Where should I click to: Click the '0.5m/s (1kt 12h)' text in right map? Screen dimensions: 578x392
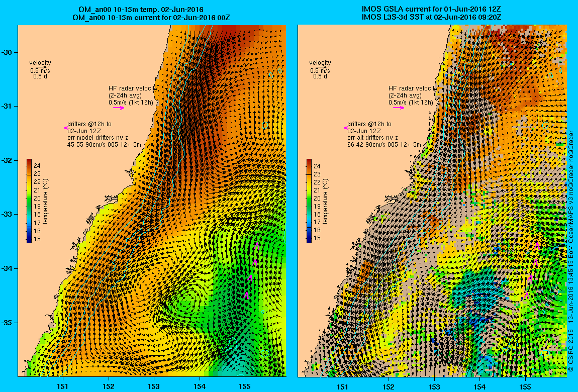point(411,103)
